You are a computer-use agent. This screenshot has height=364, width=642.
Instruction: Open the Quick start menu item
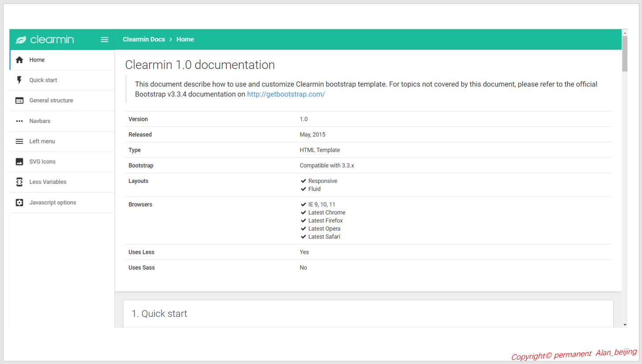(x=62, y=80)
